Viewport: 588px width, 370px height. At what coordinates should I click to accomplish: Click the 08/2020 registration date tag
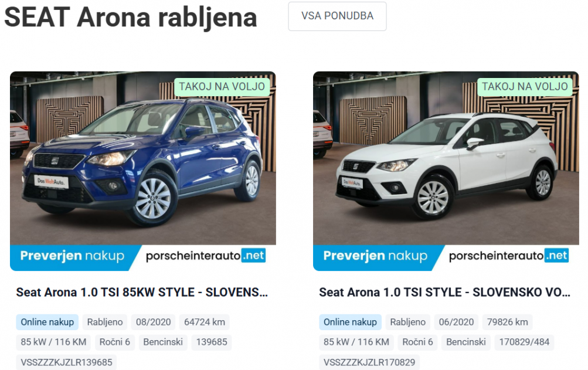(x=154, y=322)
